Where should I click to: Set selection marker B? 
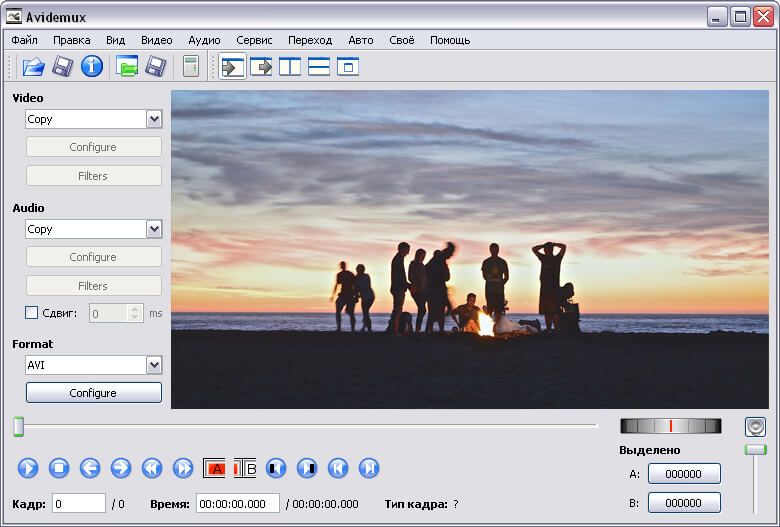[245, 468]
